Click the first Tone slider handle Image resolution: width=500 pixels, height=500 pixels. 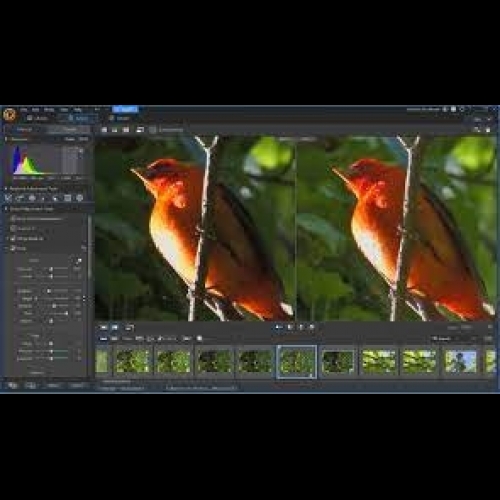pyautogui.click(x=51, y=269)
